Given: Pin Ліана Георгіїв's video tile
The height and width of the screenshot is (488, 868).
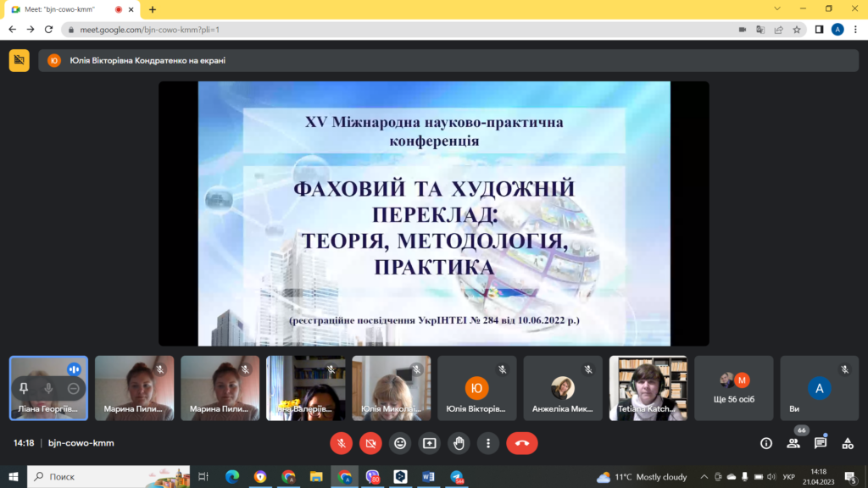Looking at the screenshot, I should [24, 388].
